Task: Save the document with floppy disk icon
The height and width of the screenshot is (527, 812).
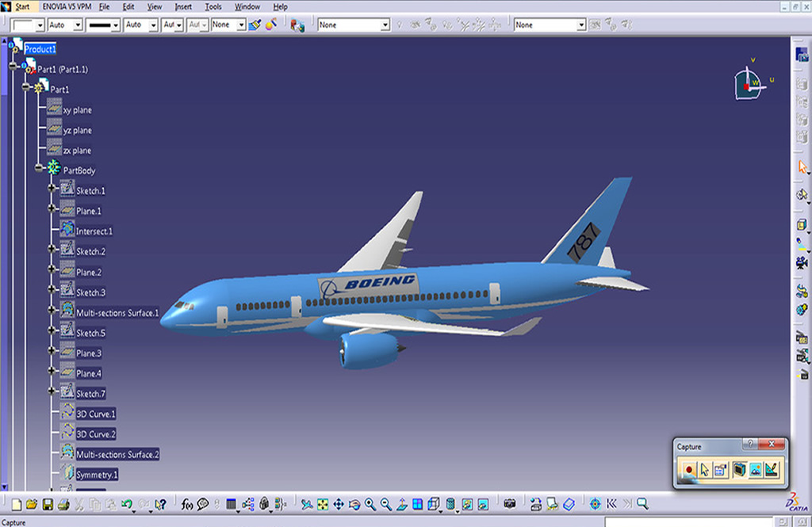Action: pyautogui.click(x=48, y=504)
